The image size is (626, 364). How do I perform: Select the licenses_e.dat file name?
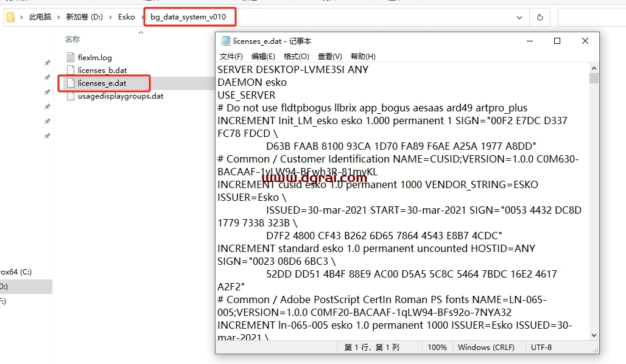click(102, 83)
